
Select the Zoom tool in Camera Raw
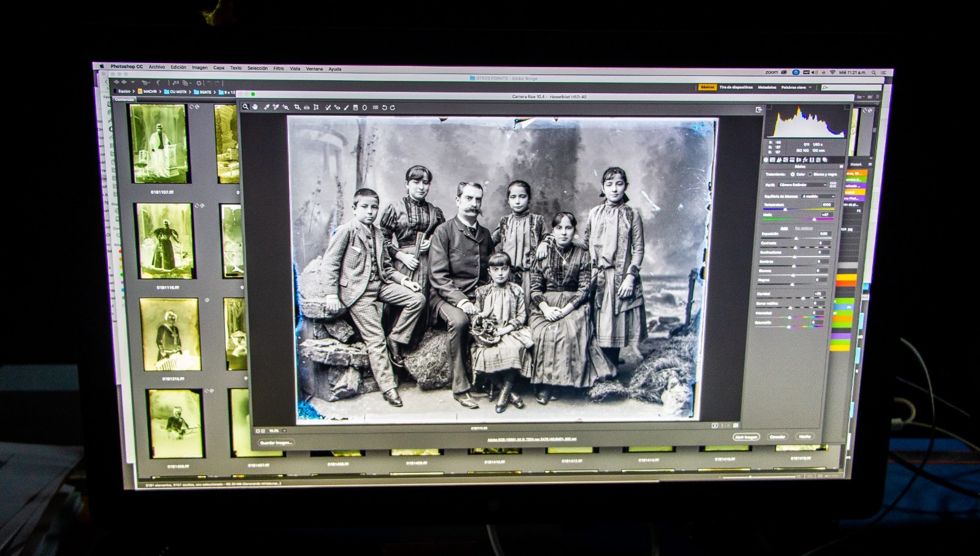point(246,107)
